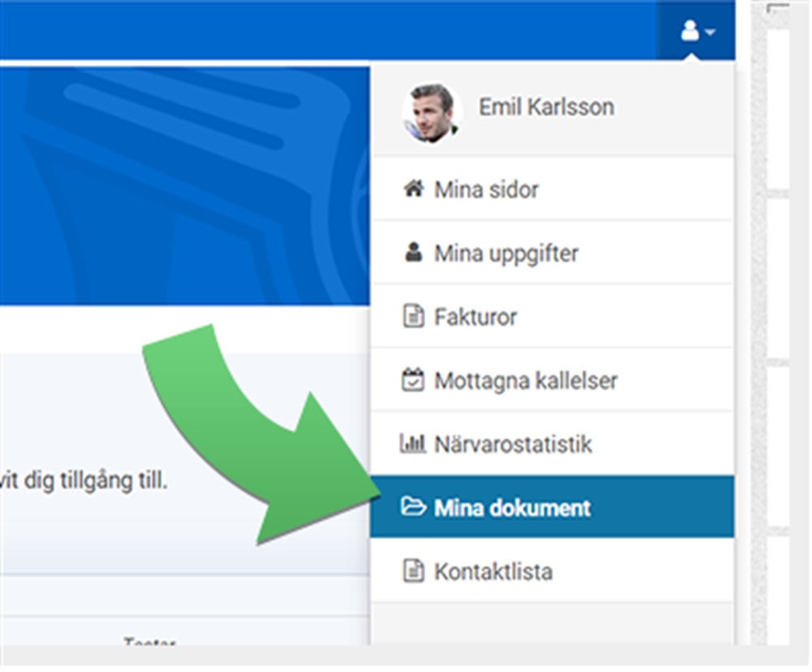Open the Mina sidor menu entry
The image size is (812, 672).
click(486, 190)
